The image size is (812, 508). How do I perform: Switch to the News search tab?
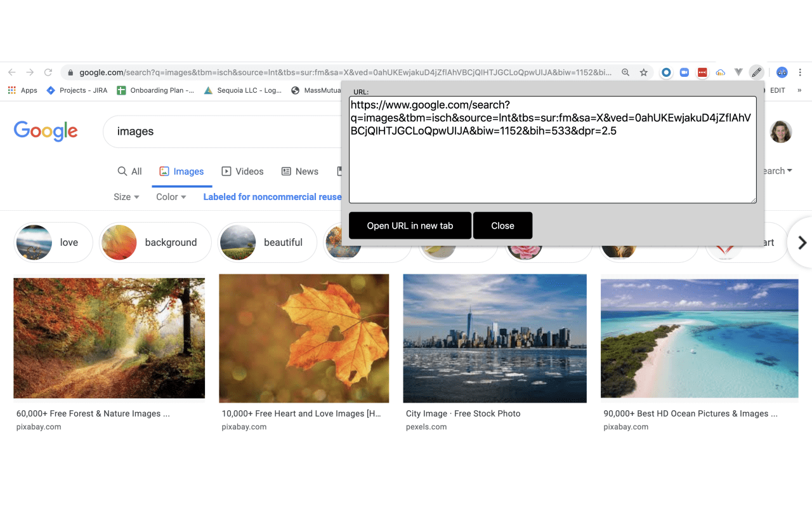tap(299, 171)
